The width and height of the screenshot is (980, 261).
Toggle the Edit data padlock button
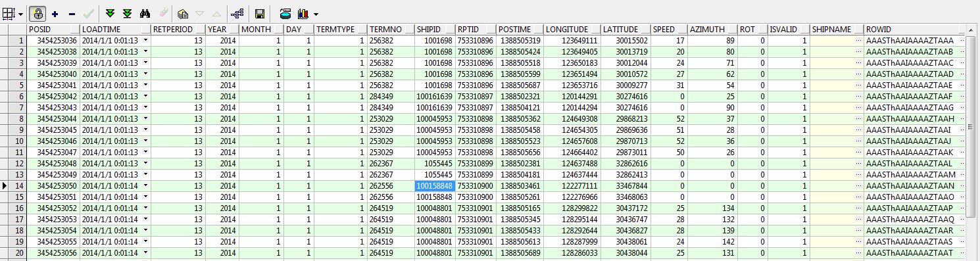pyautogui.click(x=38, y=13)
